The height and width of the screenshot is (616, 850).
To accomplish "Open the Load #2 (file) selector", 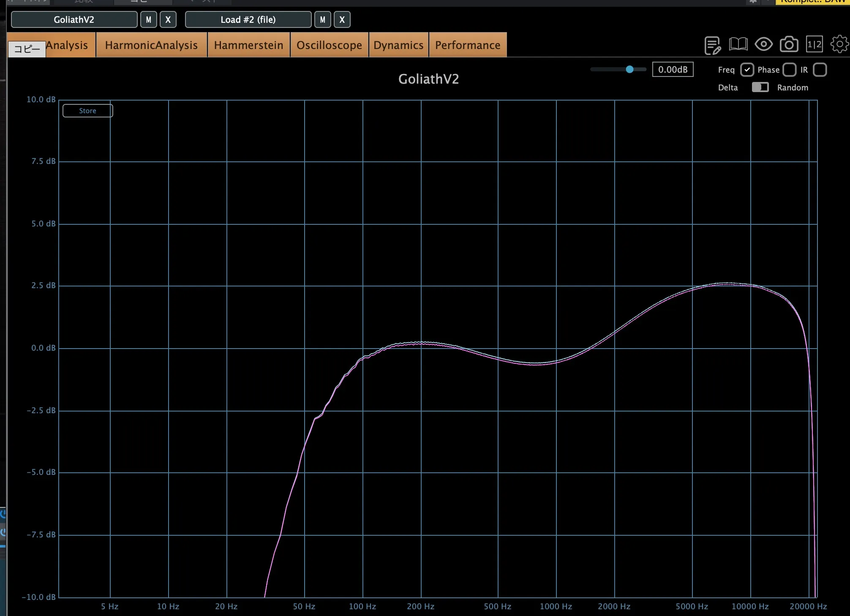I will pos(248,20).
